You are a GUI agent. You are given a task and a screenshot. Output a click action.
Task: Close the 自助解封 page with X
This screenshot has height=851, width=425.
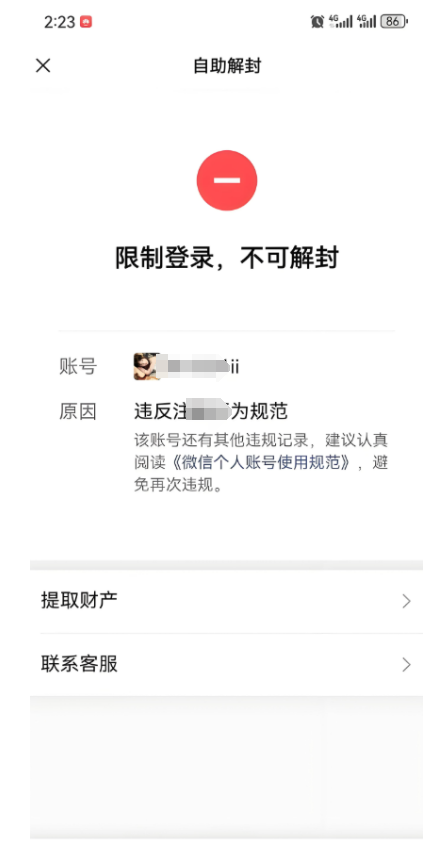click(x=43, y=66)
